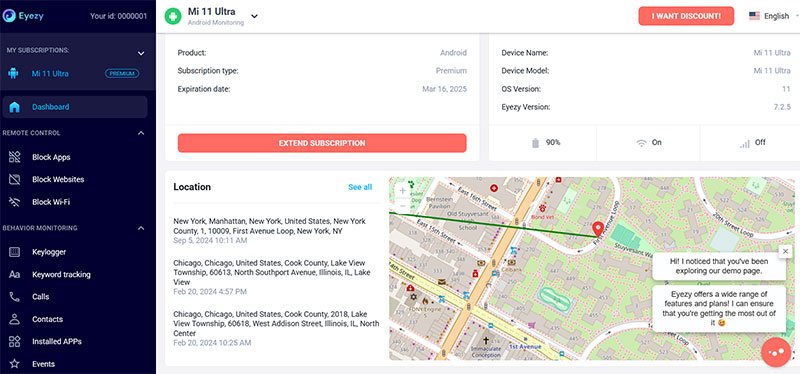Click the Installed APPs grid icon

coord(15,341)
